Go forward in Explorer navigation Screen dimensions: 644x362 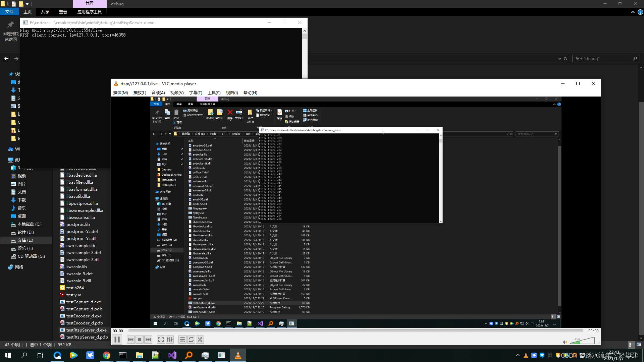click(16, 59)
